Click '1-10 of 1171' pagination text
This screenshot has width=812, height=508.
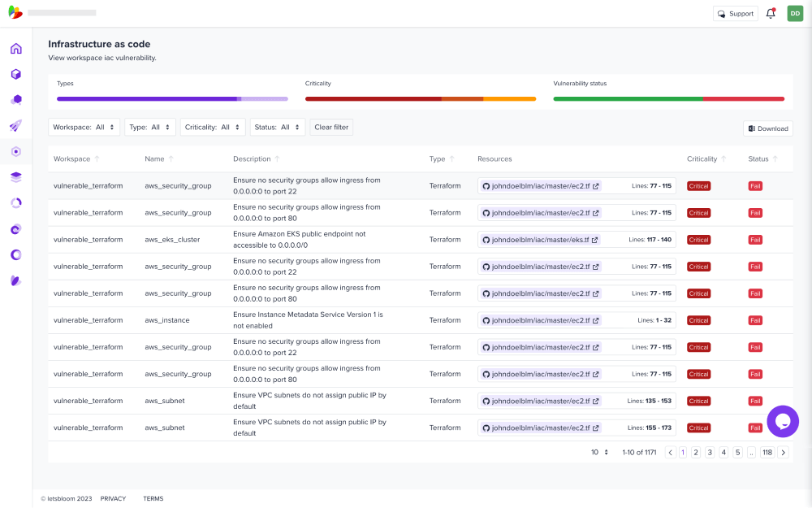point(639,453)
